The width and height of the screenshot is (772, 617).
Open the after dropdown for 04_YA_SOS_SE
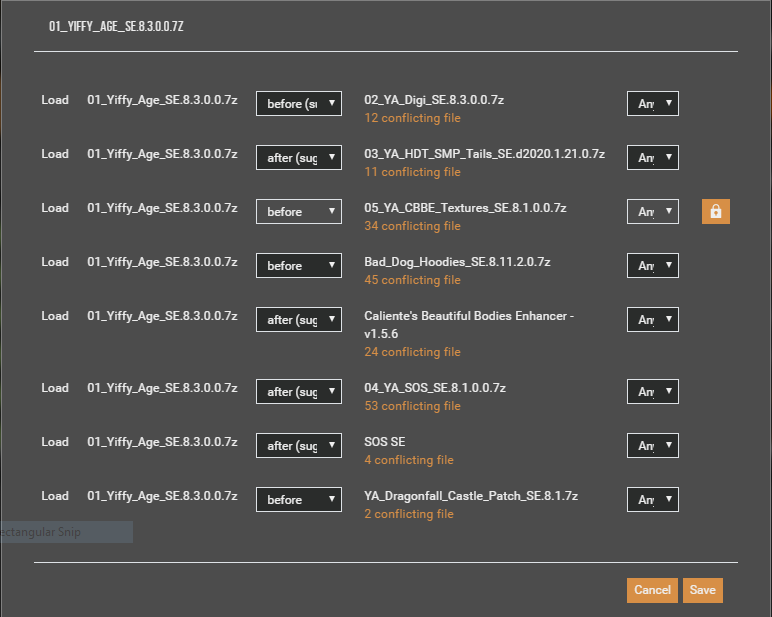pos(298,391)
